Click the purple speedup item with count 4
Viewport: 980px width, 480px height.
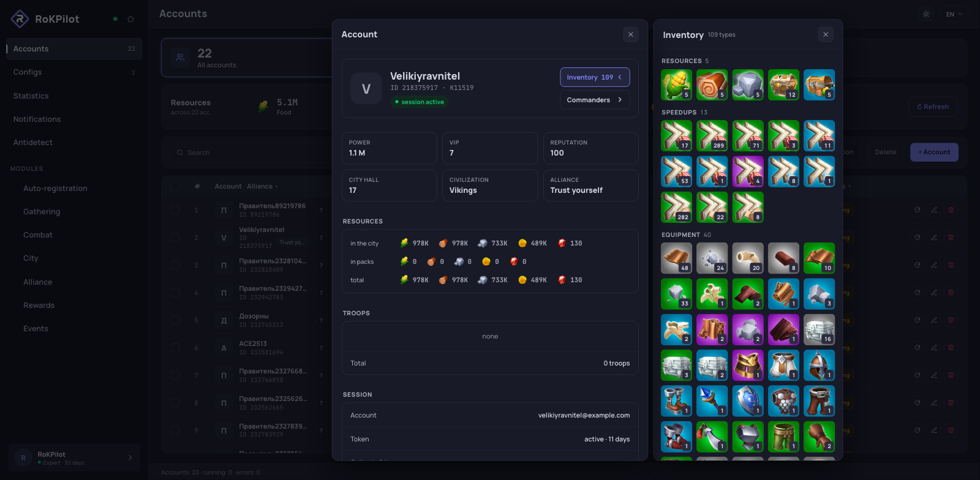(748, 171)
